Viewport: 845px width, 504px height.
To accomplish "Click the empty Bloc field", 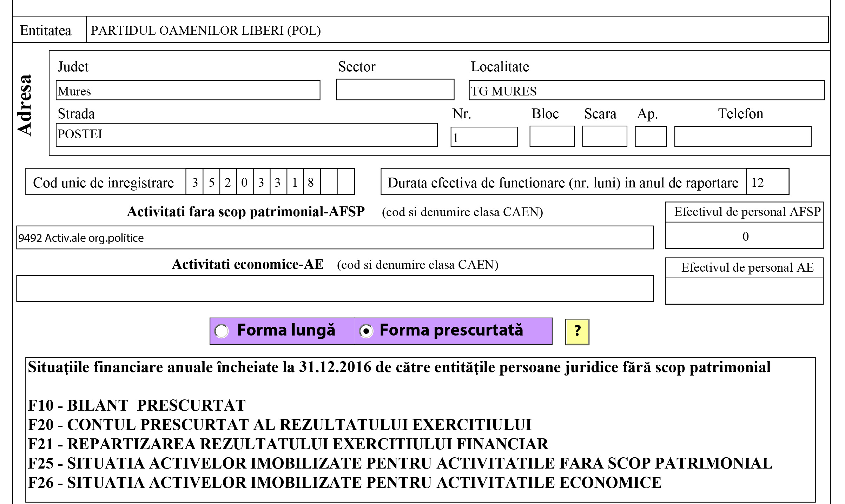I will (552, 136).
